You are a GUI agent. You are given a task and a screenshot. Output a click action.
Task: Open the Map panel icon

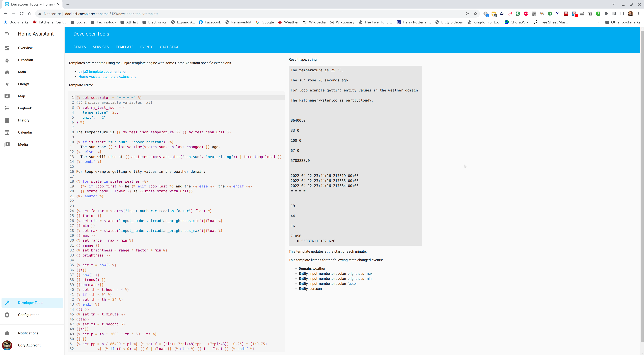(7, 96)
